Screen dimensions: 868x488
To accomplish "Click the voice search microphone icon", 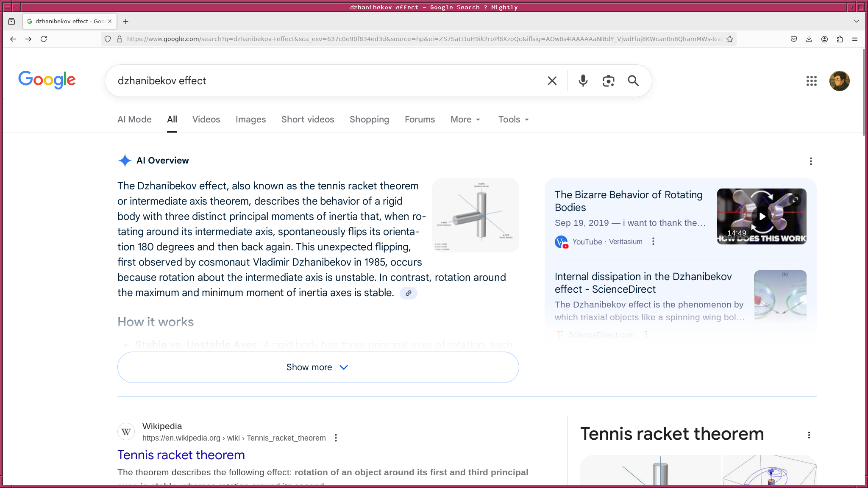I will (x=583, y=80).
